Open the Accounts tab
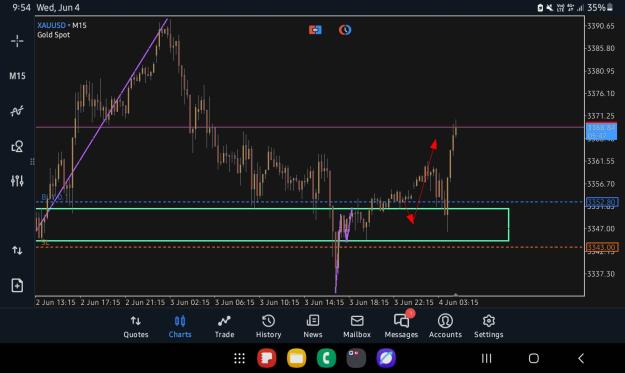The width and height of the screenshot is (625, 373). click(x=445, y=327)
